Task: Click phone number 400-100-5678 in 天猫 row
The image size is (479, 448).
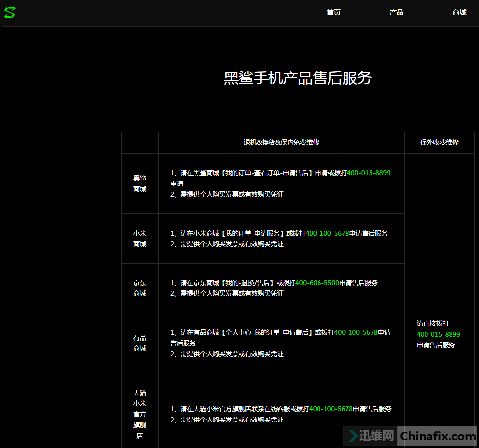Action: coord(331,409)
